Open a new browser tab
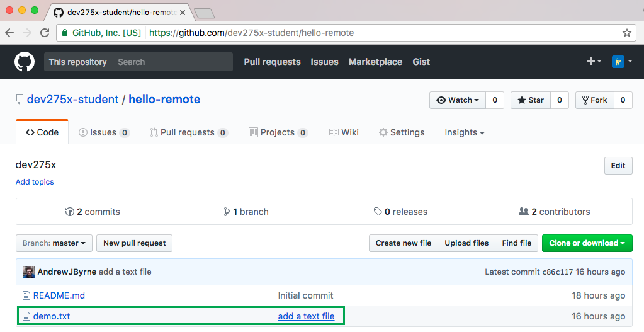 204,14
